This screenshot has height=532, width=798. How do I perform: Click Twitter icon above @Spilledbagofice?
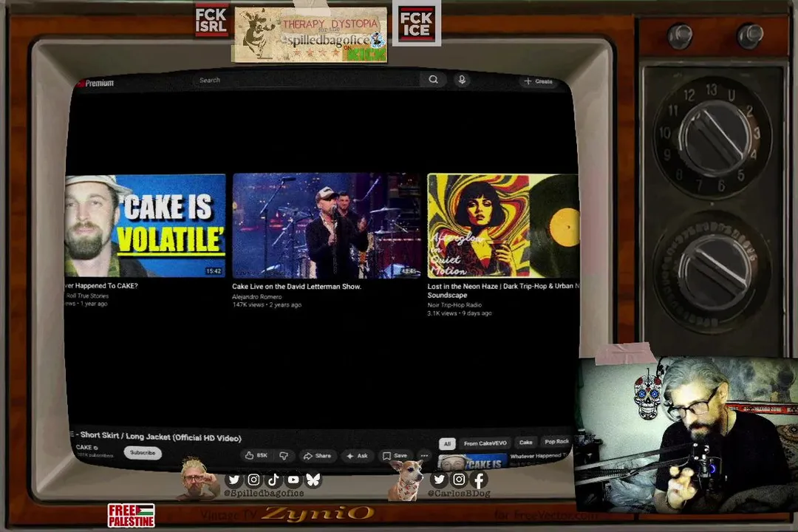[x=233, y=480]
